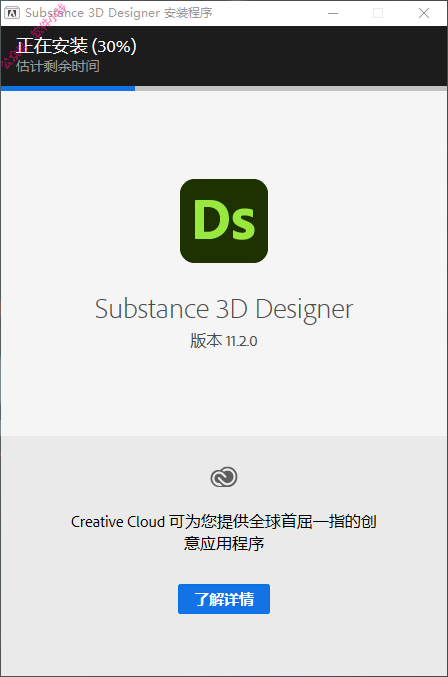The height and width of the screenshot is (677, 448).
Task: Minimize the installer window
Action: click(x=333, y=13)
